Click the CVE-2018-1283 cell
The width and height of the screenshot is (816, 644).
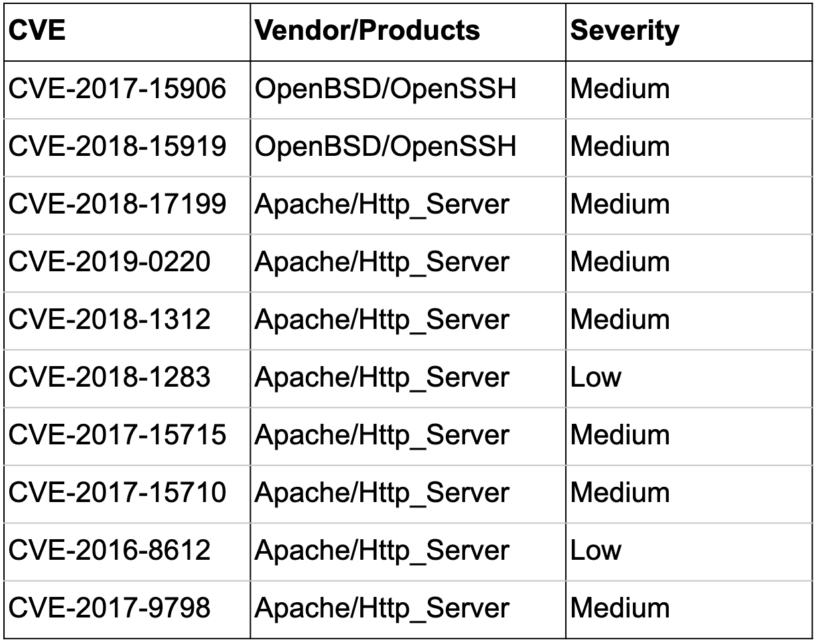click(127, 378)
